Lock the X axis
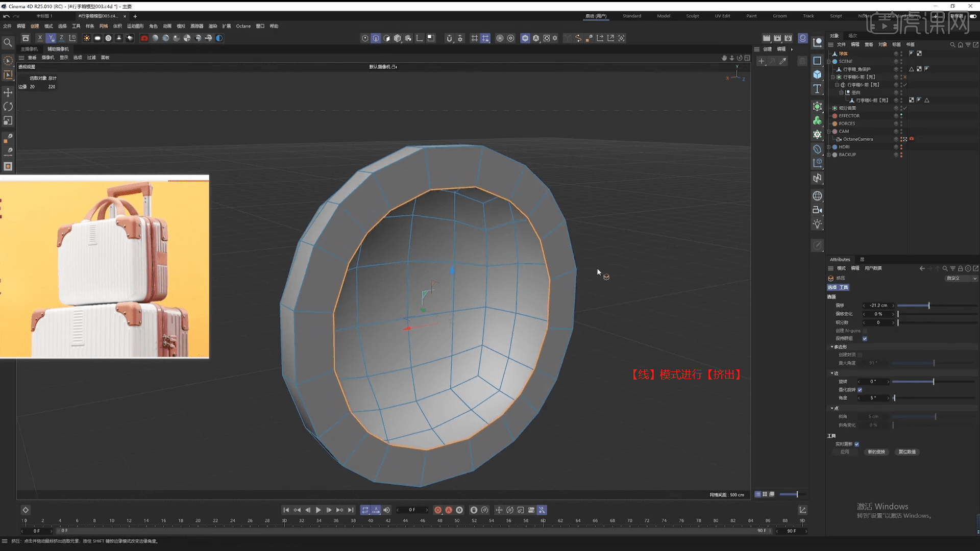 click(x=40, y=38)
